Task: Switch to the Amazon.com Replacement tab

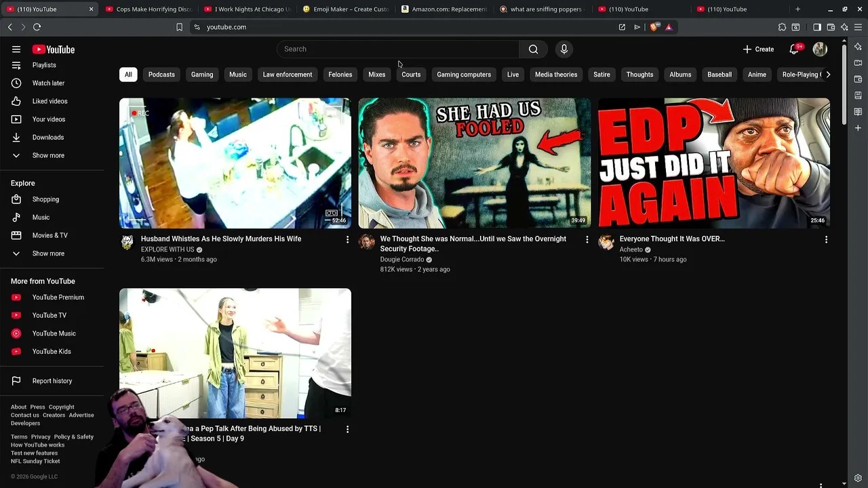Action: (443, 9)
